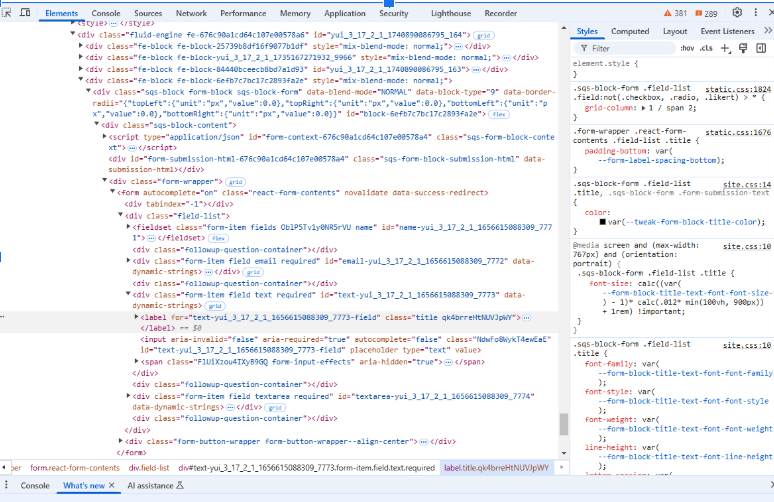Open the site.css:14 source link
Image resolution: width=774 pixels, height=502 pixels.
click(x=747, y=185)
